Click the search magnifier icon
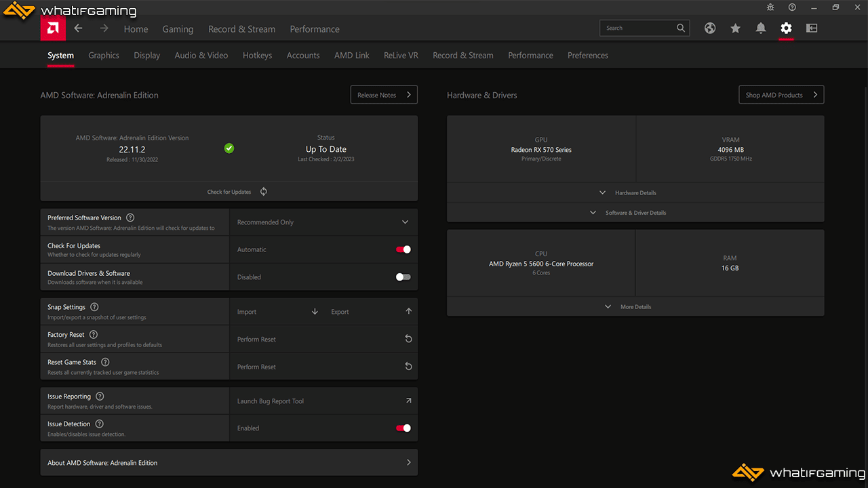The image size is (868, 488). [x=681, y=28]
